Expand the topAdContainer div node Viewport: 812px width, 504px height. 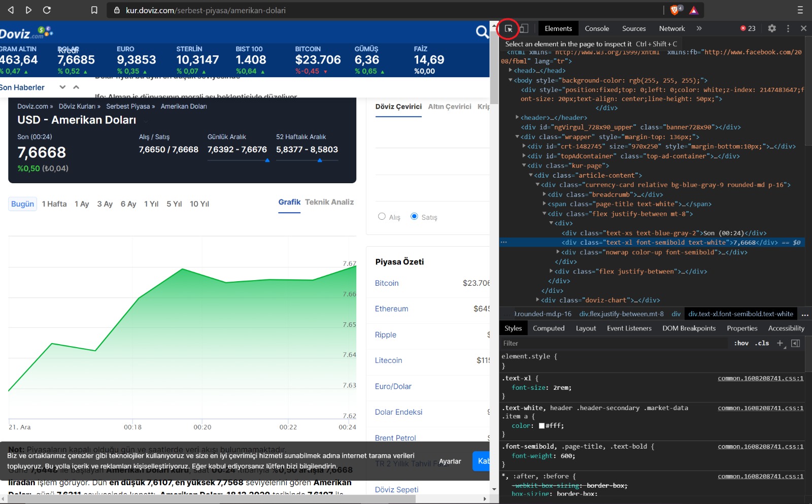click(524, 156)
